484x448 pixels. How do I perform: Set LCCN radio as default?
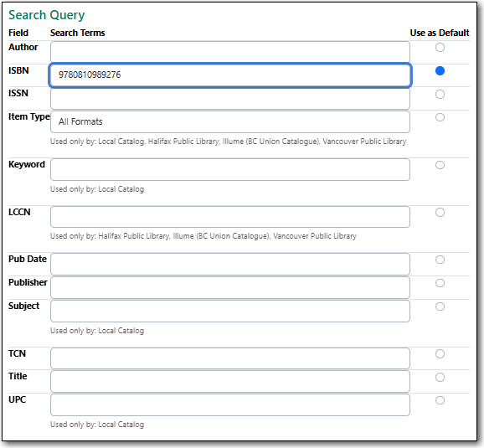click(440, 212)
